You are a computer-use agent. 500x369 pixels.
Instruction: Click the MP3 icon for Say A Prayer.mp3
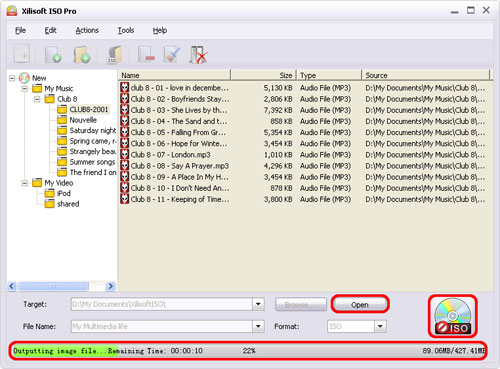pyautogui.click(x=124, y=166)
